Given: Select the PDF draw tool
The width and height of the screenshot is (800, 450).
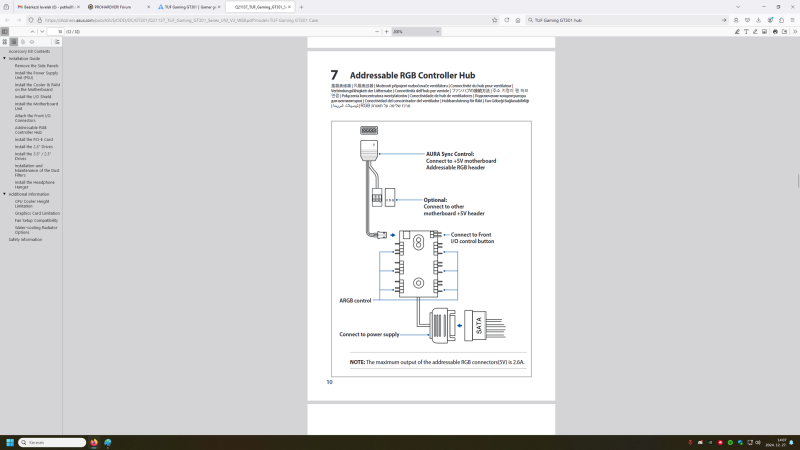Looking at the screenshot, I should 755,32.
